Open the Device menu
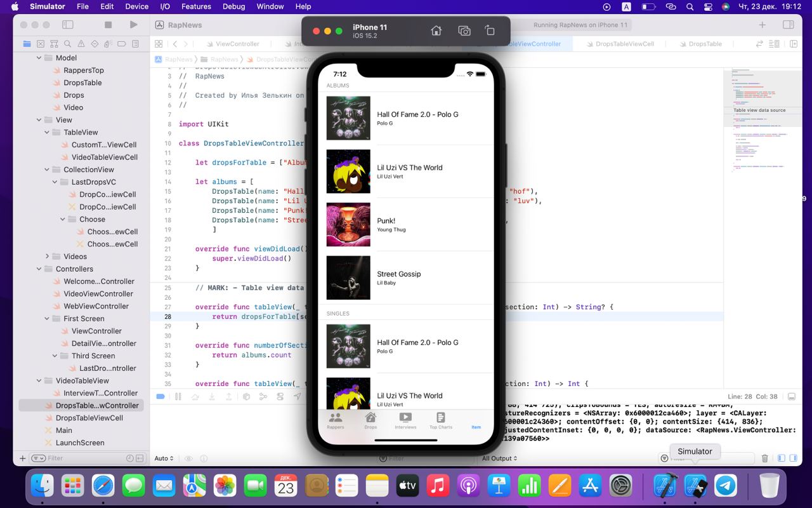Image resolution: width=812 pixels, height=508 pixels. tap(136, 6)
